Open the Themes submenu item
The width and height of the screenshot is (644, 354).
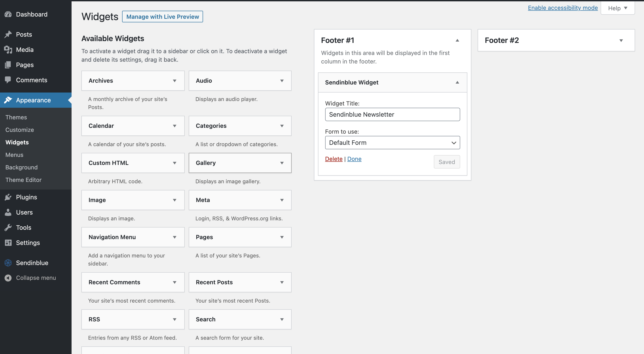[16, 117]
